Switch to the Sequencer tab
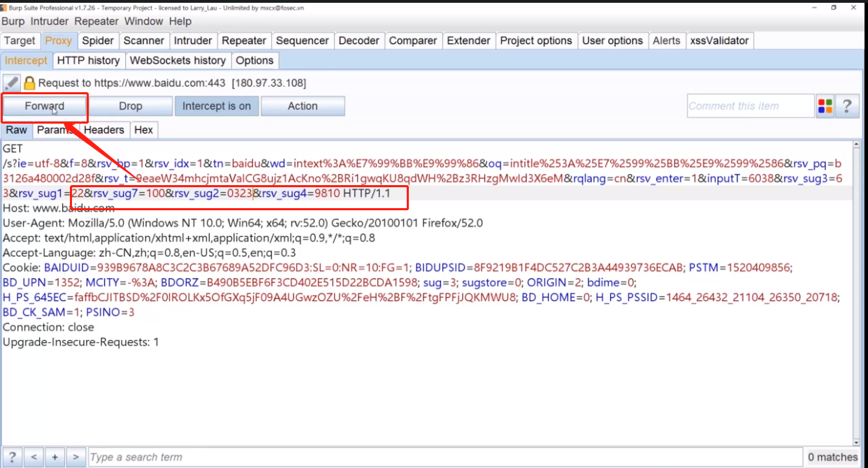This screenshot has width=868, height=468. point(303,41)
